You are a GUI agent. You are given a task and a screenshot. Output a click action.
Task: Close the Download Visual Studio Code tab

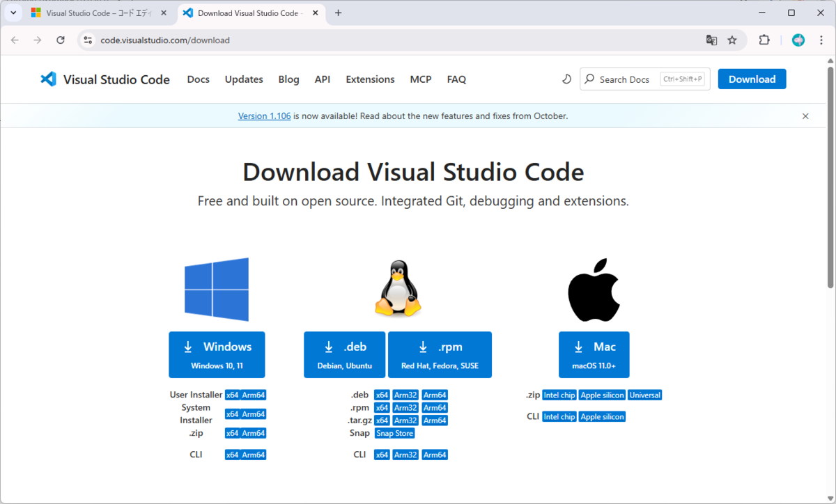pos(314,13)
